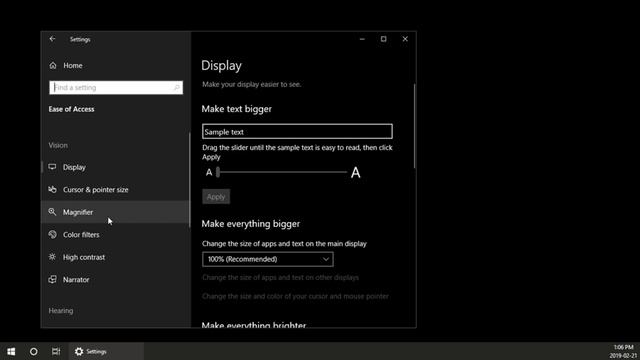Click the search magnifier in Find a setting
640x360 pixels.
coord(177,87)
